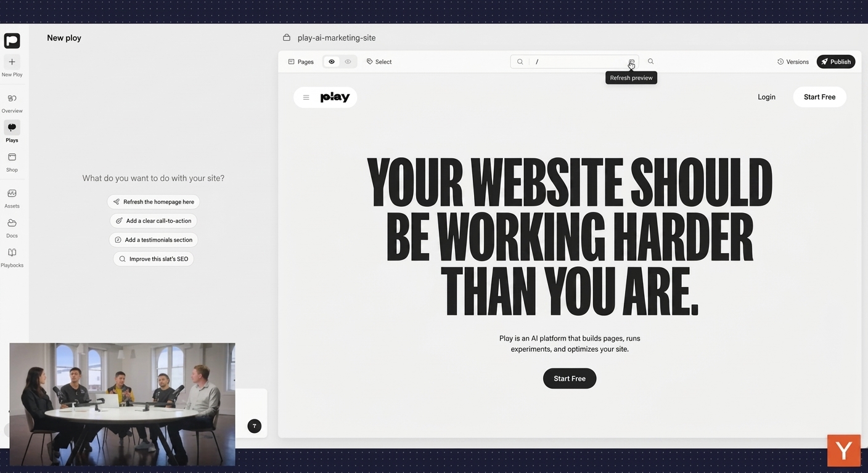Image resolution: width=868 pixels, height=473 pixels.
Task: Click the round number 7 badge
Action: click(254, 426)
